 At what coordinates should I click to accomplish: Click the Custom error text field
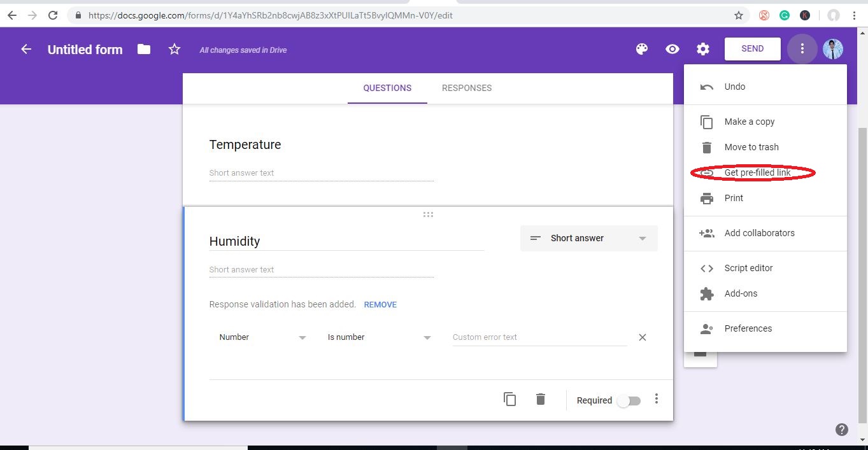(x=539, y=337)
